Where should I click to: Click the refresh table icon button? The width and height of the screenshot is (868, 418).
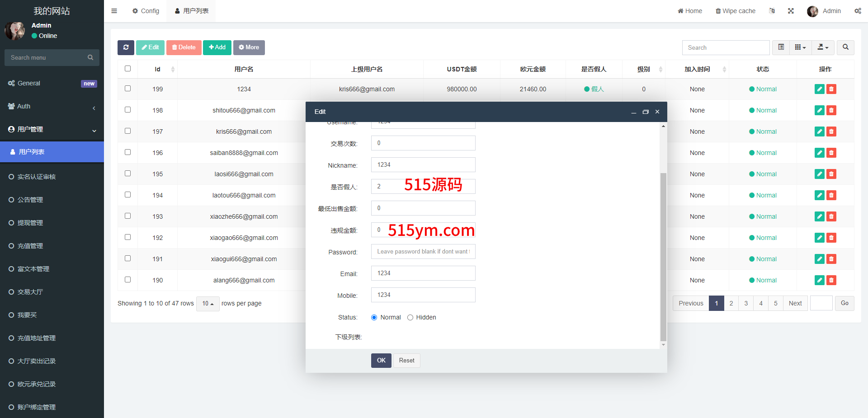coord(126,47)
